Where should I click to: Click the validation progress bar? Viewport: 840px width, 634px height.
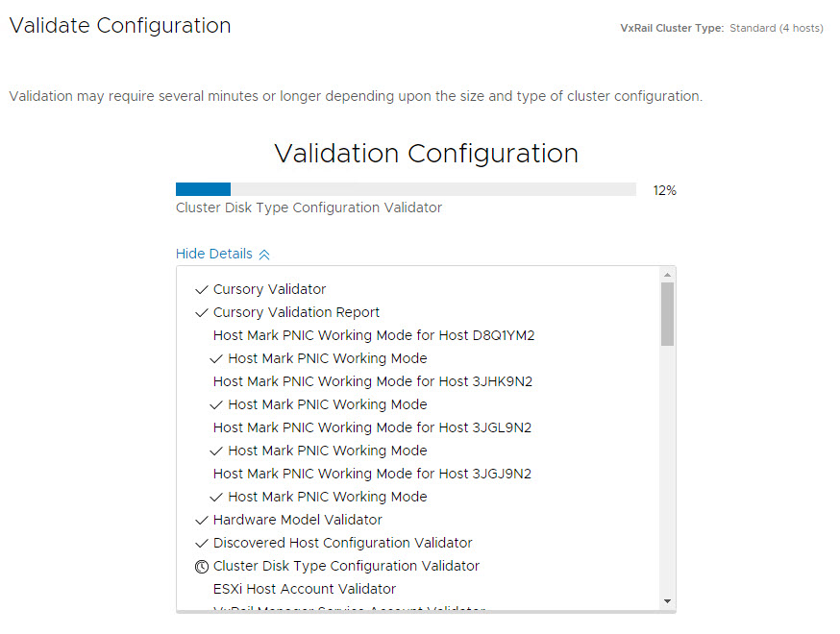click(406, 189)
